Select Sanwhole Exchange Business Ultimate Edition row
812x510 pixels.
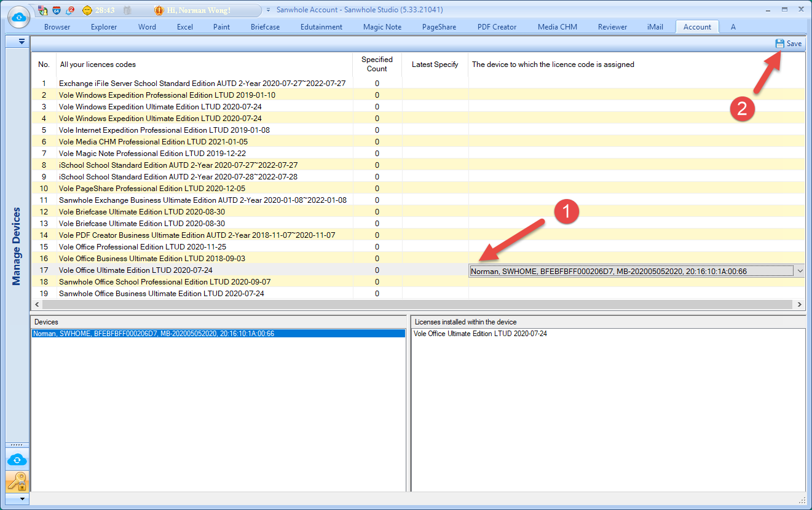tap(418, 200)
